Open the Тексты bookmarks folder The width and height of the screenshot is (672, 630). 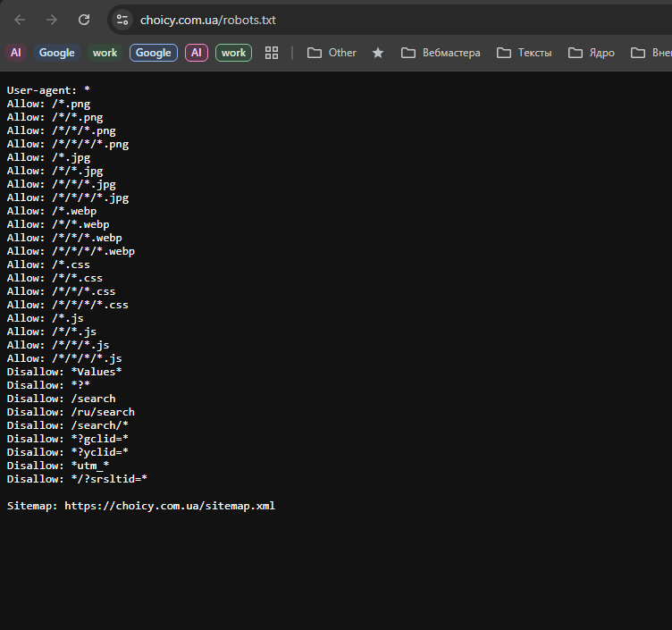pos(525,53)
